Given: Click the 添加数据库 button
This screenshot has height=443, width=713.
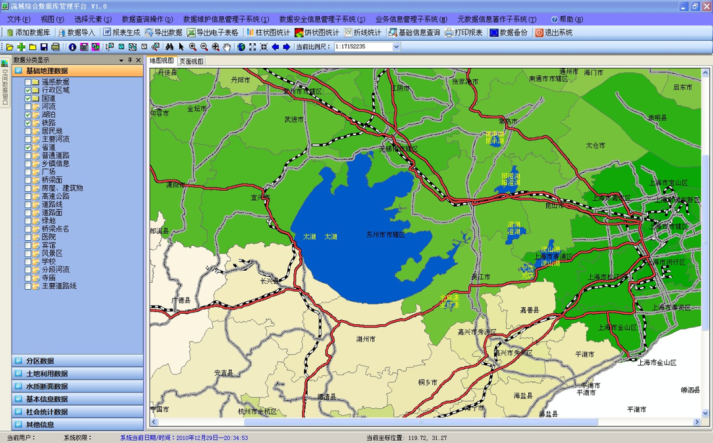Looking at the screenshot, I should tap(27, 32).
